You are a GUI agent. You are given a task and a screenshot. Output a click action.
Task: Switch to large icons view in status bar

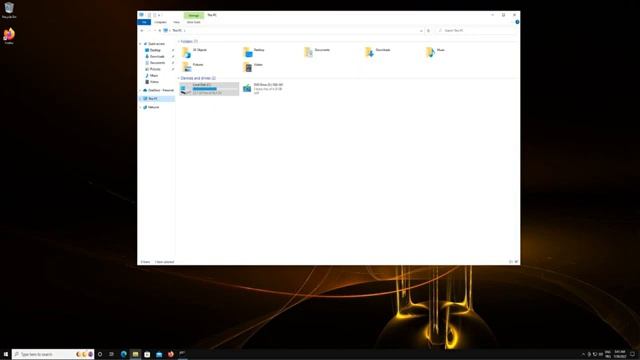pos(516,262)
